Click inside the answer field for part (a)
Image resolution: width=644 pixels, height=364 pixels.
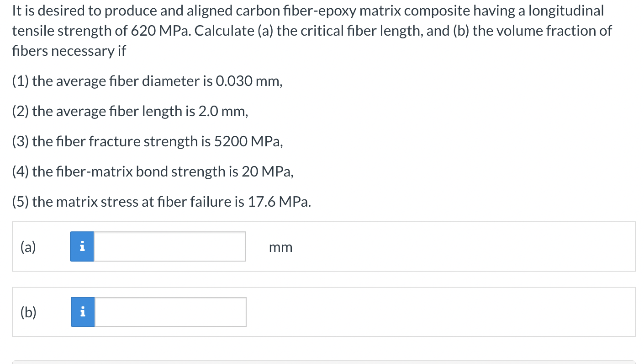pos(169,246)
